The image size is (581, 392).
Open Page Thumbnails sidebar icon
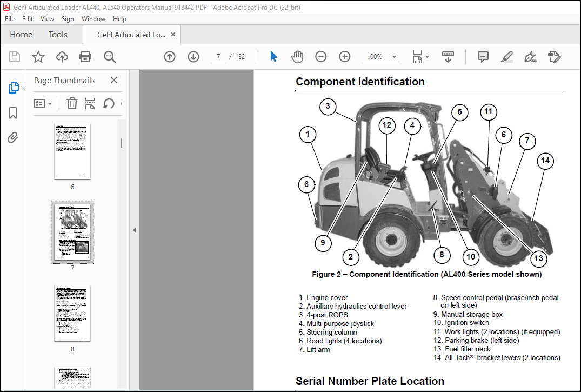(14, 88)
